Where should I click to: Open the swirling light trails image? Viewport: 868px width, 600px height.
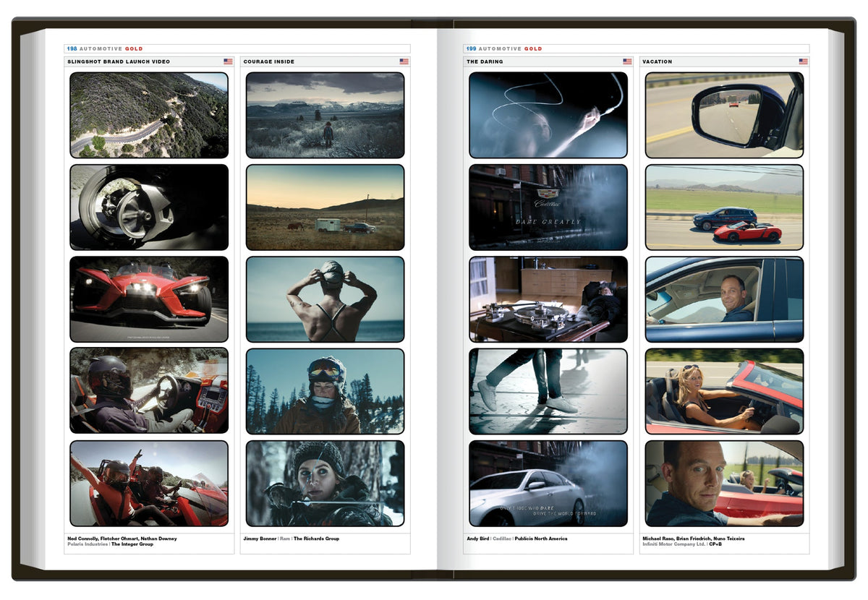pos(548,115)
